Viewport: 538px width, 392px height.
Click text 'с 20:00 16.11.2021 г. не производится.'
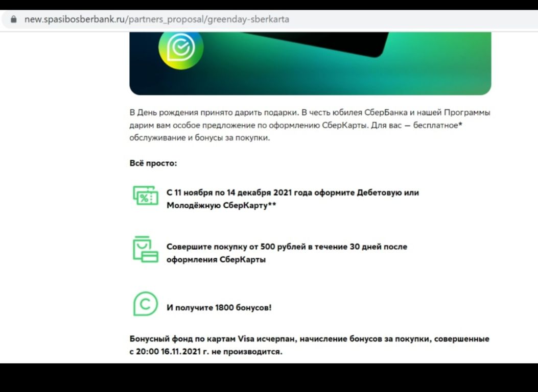206,352
